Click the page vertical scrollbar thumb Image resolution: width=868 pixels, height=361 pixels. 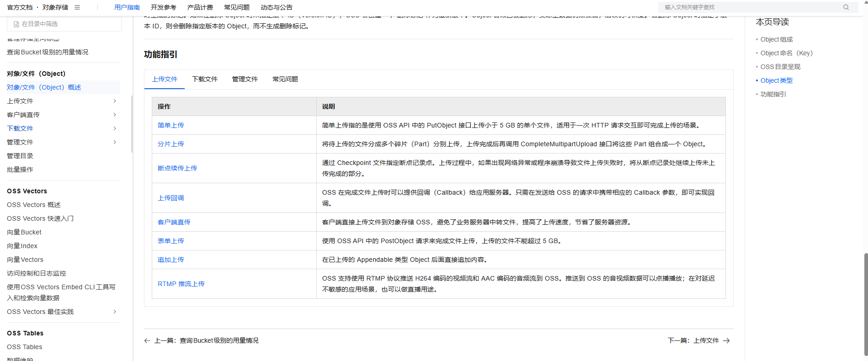coord(865,304)
